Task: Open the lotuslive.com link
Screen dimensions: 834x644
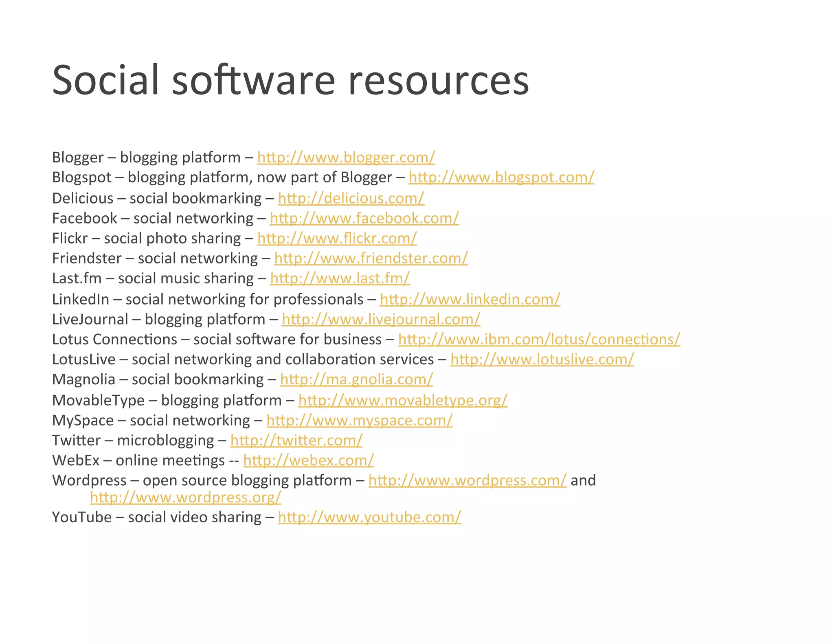Action: [x=542, y=359]
